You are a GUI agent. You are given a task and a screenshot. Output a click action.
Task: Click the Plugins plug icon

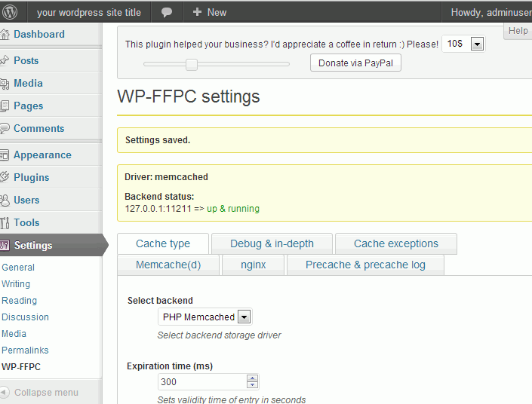pos(5,177)
